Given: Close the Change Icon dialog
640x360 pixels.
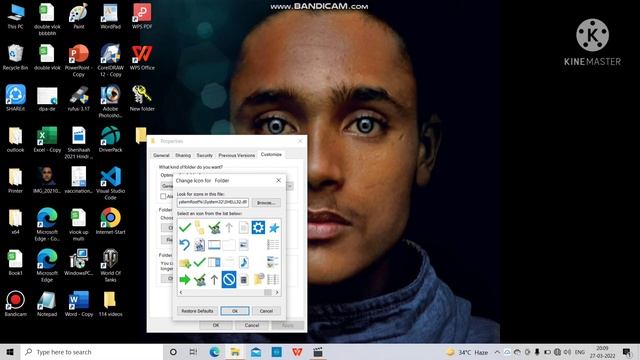Looking at the screenshot, I should 278,180.
